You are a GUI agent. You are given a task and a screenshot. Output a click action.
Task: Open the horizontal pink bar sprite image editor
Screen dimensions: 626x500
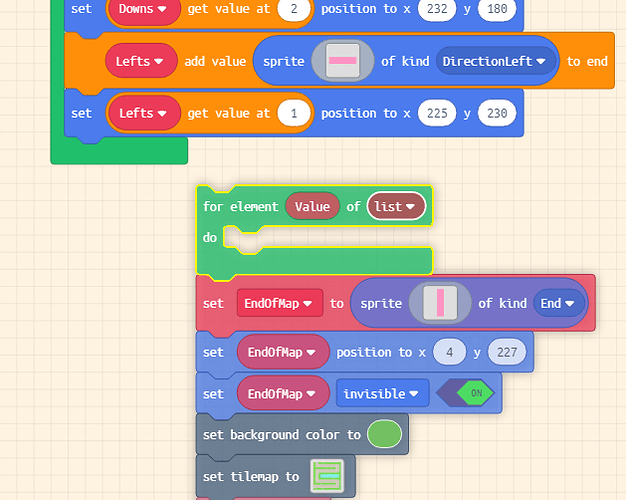(343, 61)
